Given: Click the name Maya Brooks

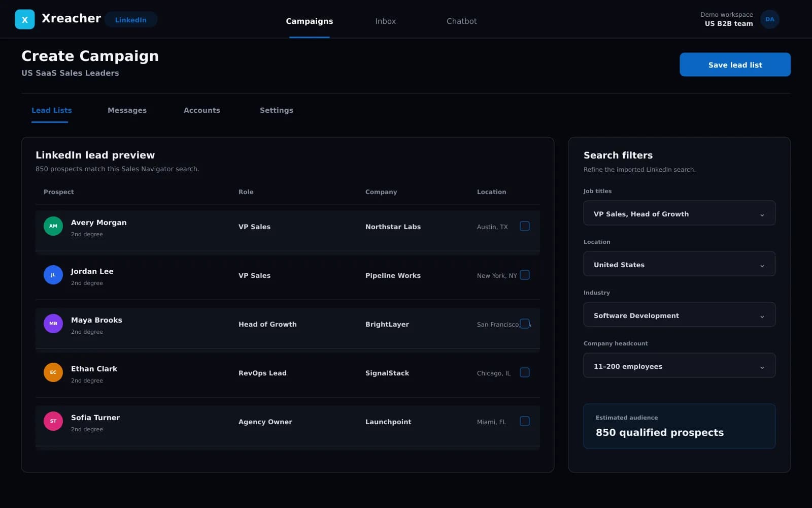Looking at the screenshot, I should (x=96, y=320).
